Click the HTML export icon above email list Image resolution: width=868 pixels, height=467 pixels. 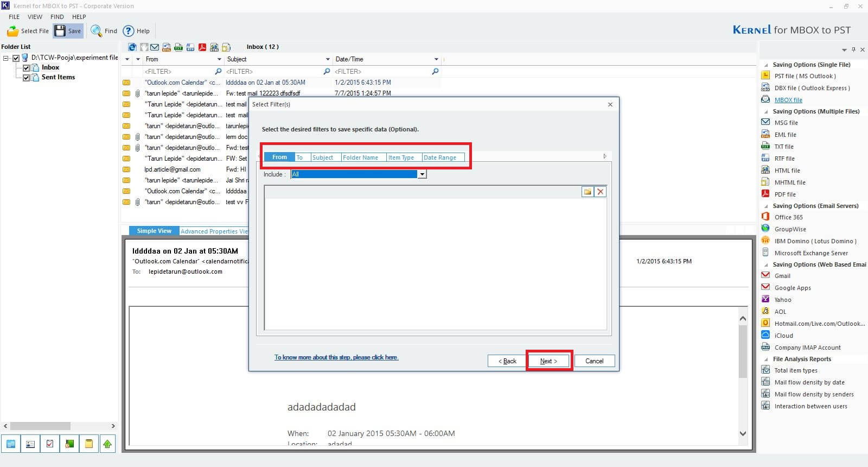[214, 47]
